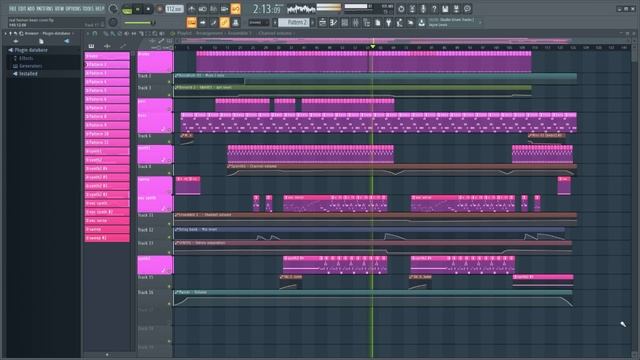The height and width of the screenshot is (360, 640).
Task: Mute Track 12 with its green dot
Action: click(x=169, y=237)
